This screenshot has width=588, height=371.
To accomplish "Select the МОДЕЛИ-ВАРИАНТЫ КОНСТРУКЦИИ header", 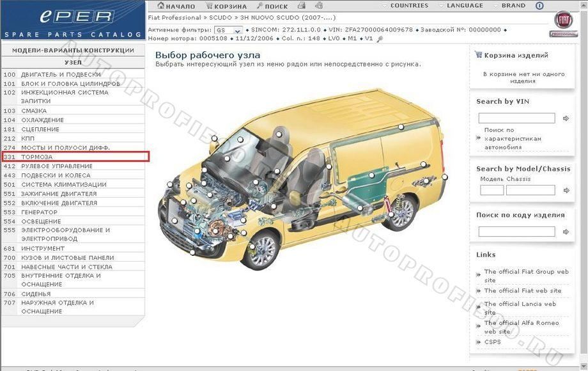I will [73, 51].
